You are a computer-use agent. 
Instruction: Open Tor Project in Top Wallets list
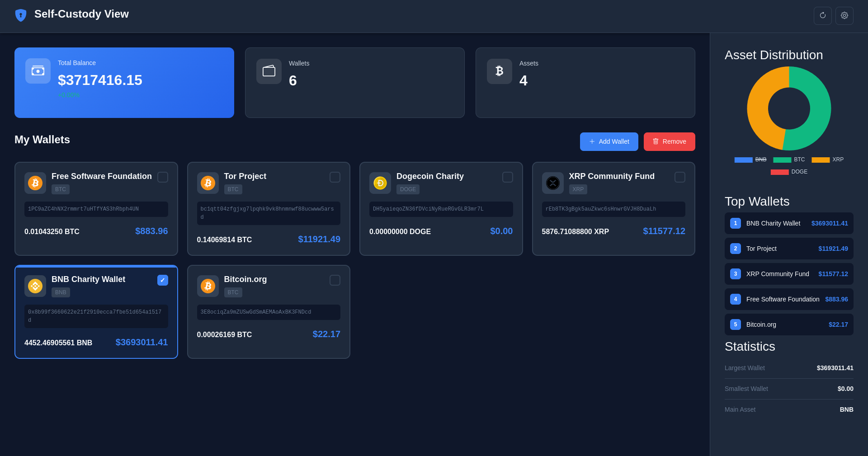[789, 249]
